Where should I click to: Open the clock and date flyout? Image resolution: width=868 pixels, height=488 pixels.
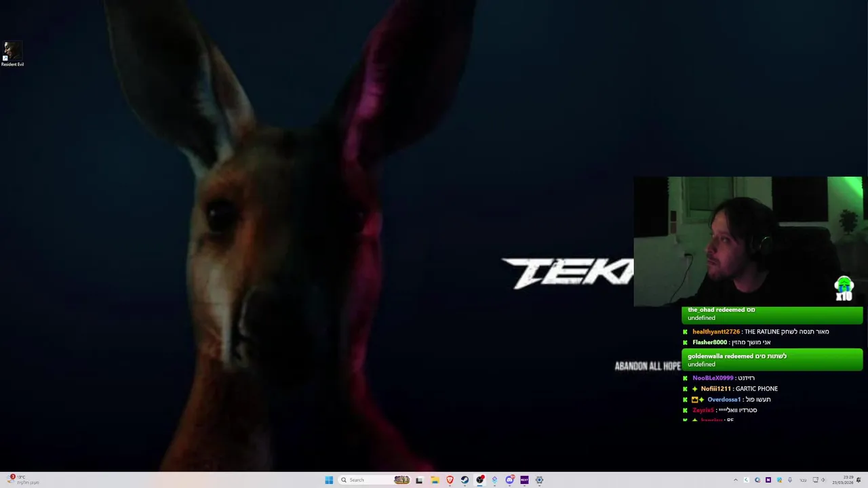[843, 480]
